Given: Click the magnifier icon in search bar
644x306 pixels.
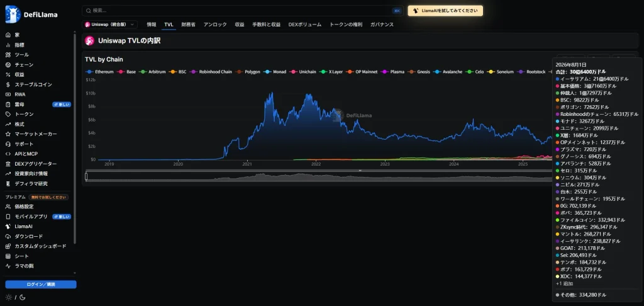Looking at the screenshot, I should (x=88, y=10).
